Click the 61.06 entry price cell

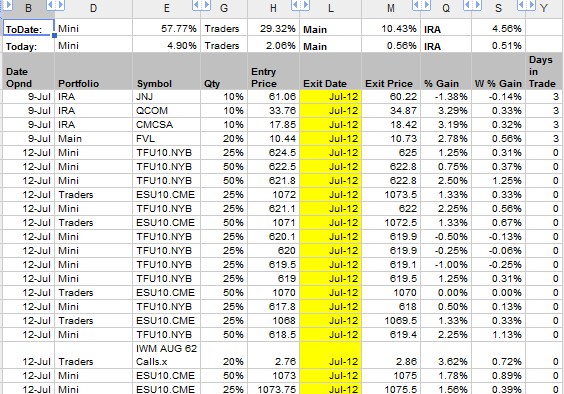pyautogui.click(x=273, y=97)
